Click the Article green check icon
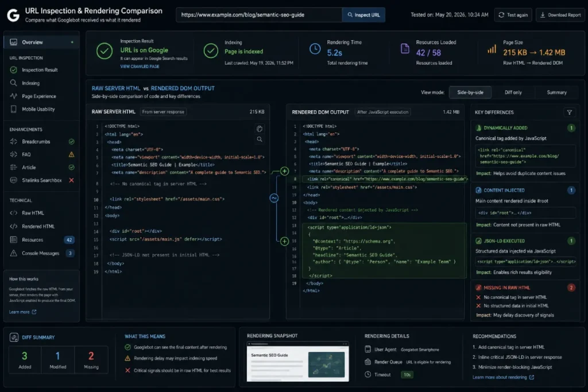This screenshot has height=392, width=588. click(71, 167)
